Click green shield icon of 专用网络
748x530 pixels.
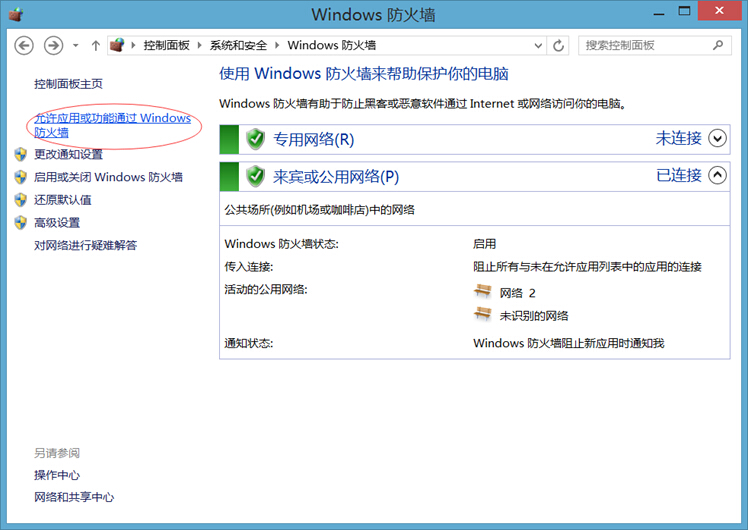[256, 139]
